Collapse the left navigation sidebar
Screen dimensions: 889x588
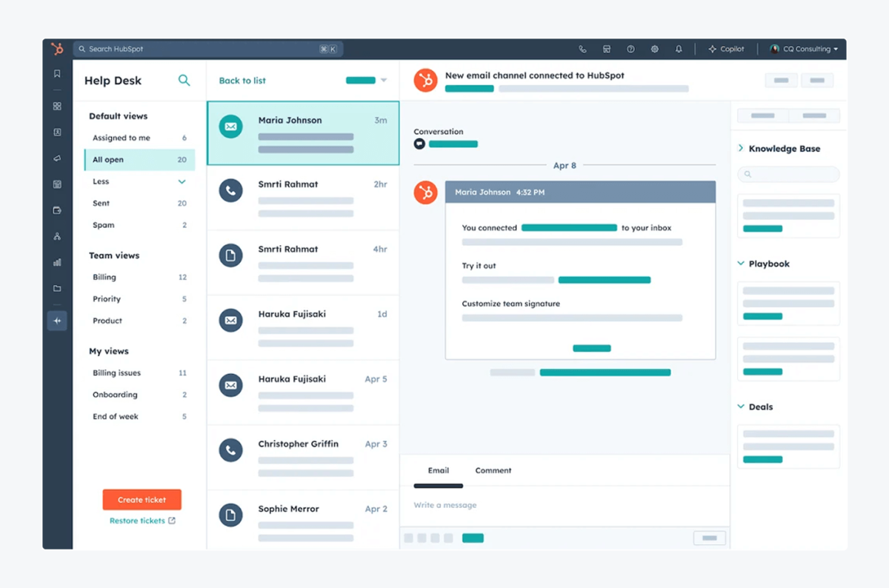(x=57, y=320)
